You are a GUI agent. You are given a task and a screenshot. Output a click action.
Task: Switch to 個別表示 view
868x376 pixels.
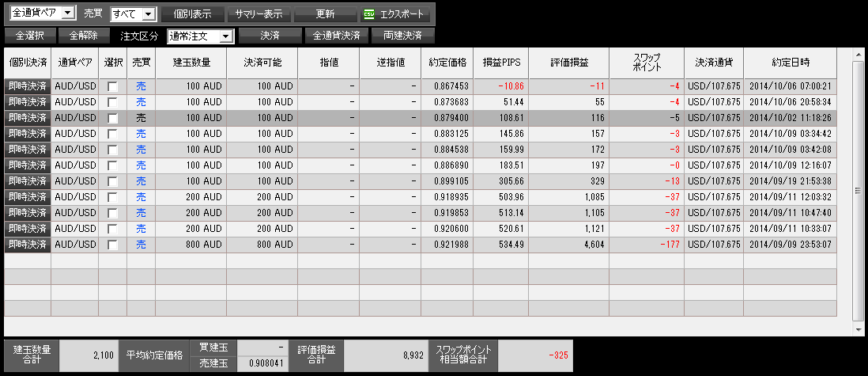point(191,14)
